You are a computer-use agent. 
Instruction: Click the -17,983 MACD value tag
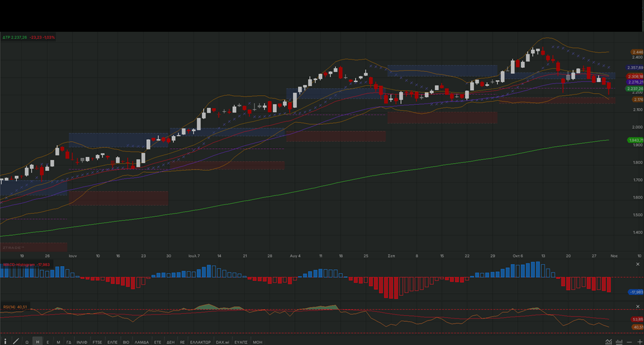click(636, 292)
